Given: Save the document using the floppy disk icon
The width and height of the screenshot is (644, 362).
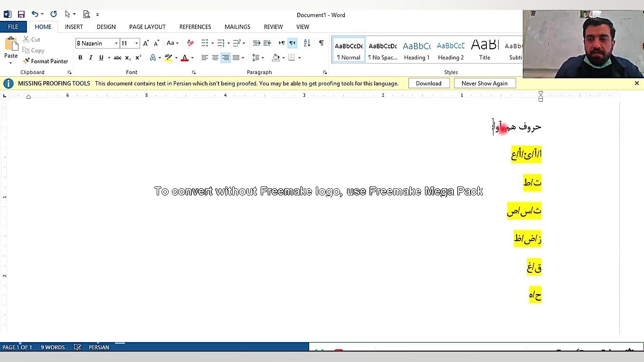Looking at the screenshot, I should click(21, 14).
